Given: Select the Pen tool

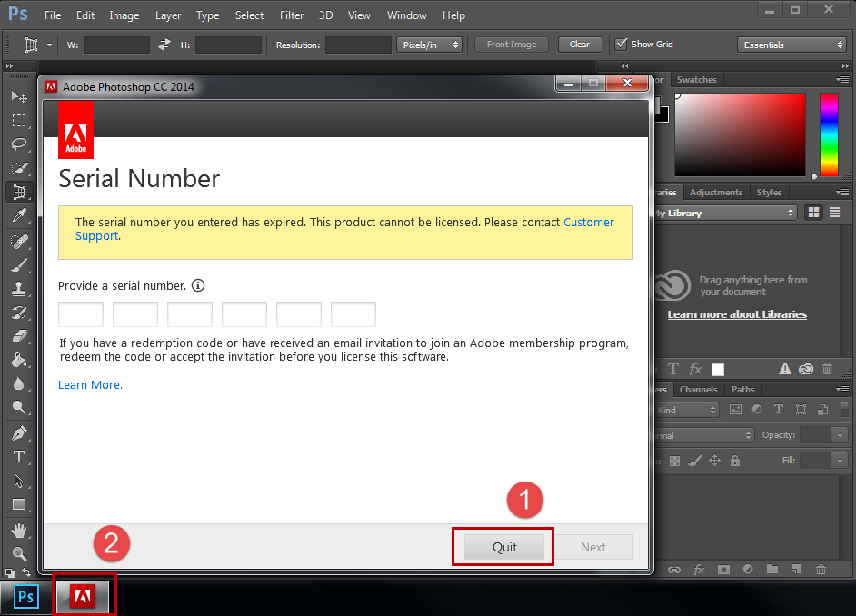Looking at the screenshot, I should point(19,433).
